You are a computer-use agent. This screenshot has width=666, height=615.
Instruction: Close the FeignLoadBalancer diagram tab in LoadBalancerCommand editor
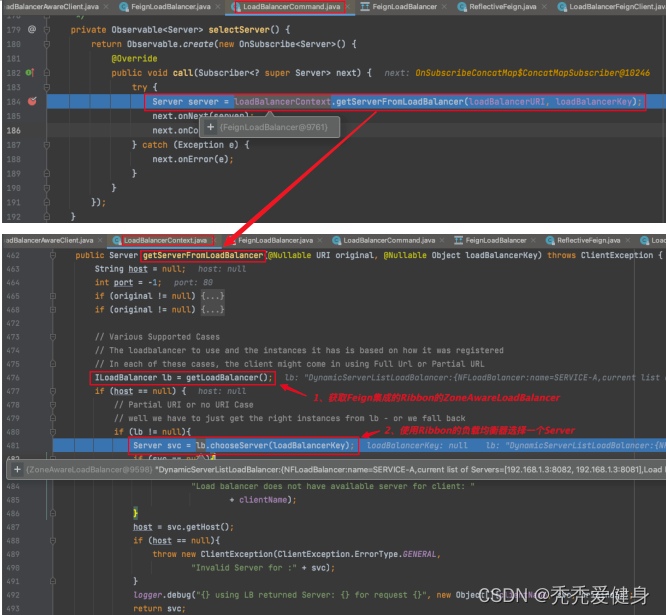pyautogui.click(x=444, y=7)
